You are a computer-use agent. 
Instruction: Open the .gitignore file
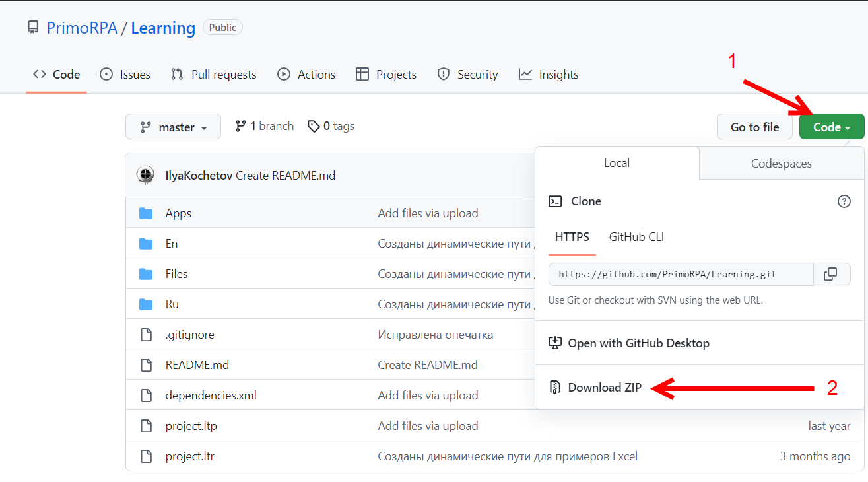pos(189,335)
